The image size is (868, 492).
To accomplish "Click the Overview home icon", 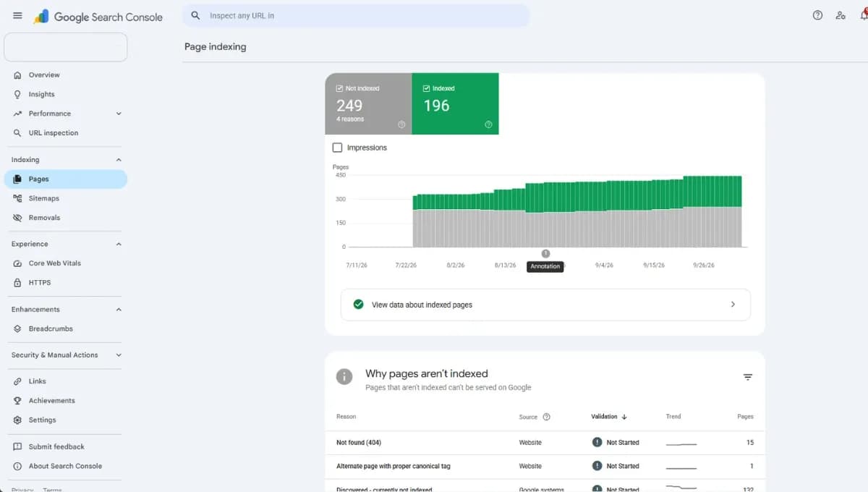I will [x=17, y=75].
